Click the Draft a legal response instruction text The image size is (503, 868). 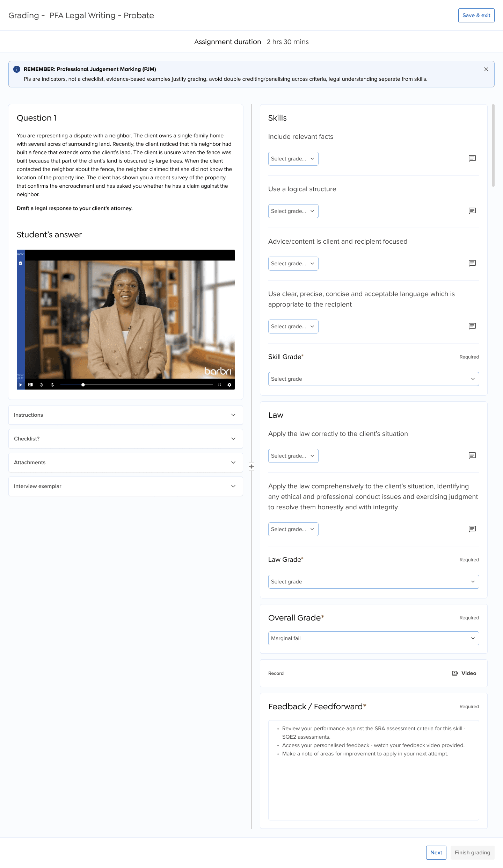(75, 208)
